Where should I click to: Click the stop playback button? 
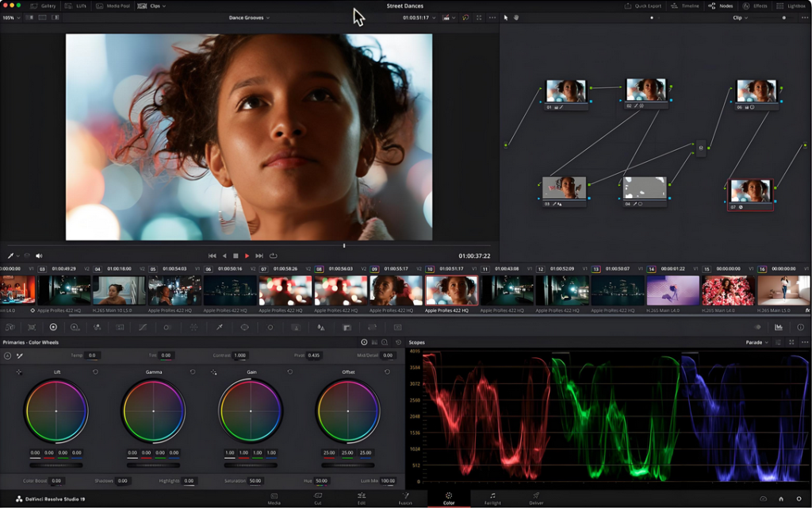tap(236, 256)
